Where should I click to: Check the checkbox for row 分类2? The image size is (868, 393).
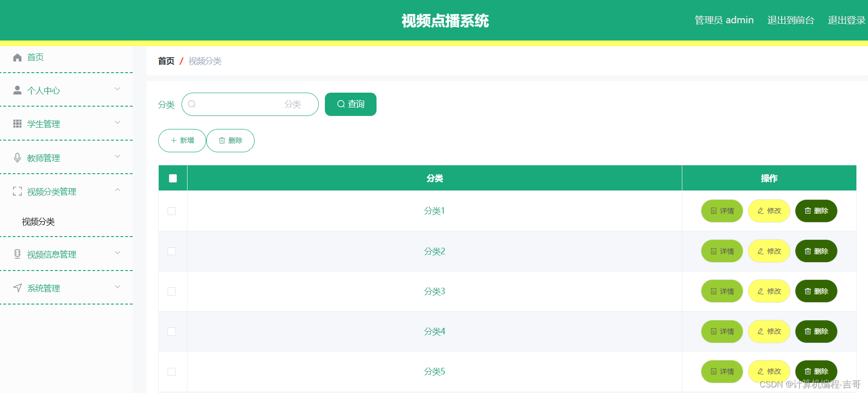coord(172,251)
